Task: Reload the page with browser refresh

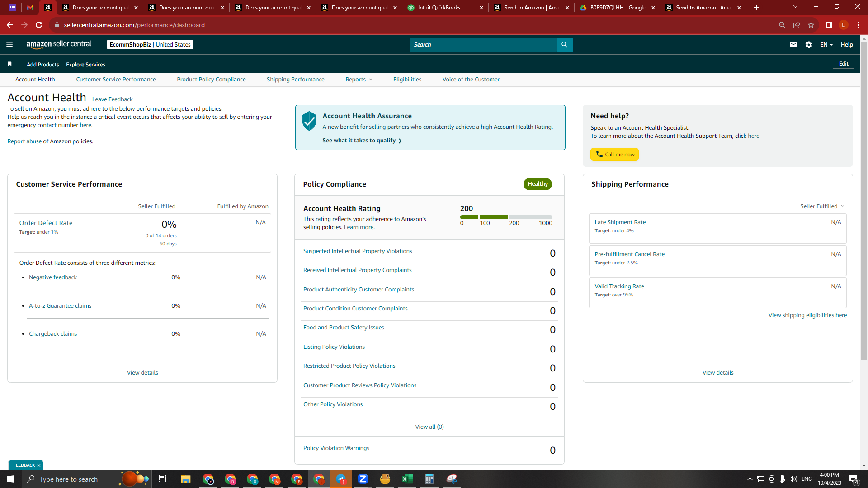Action: point(39,25)
